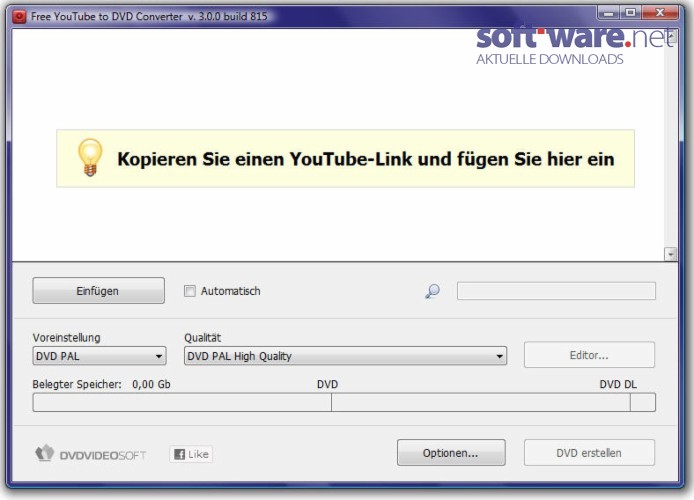This screenshot has height=500, width=694.
Task: Click the storage usage progress bar
Action: coord(344,402)
